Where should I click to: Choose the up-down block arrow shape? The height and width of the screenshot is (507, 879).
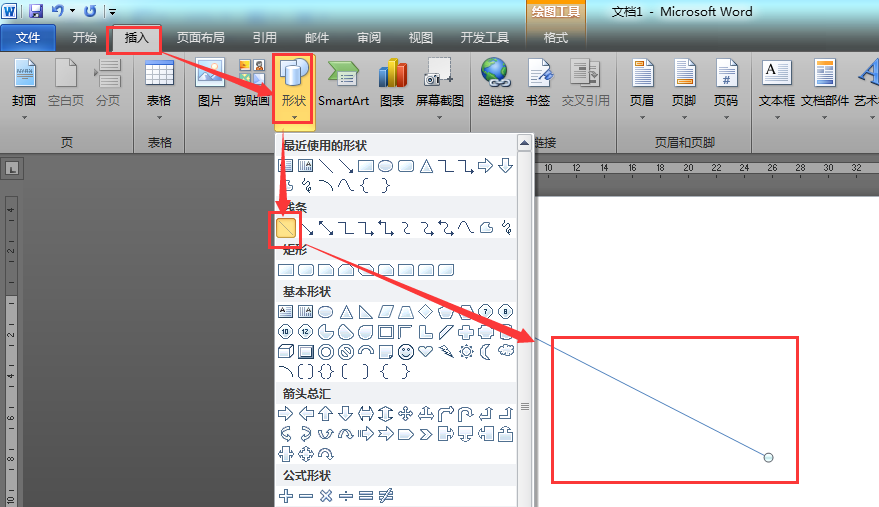pyautogui.click(x=386, y=414)
